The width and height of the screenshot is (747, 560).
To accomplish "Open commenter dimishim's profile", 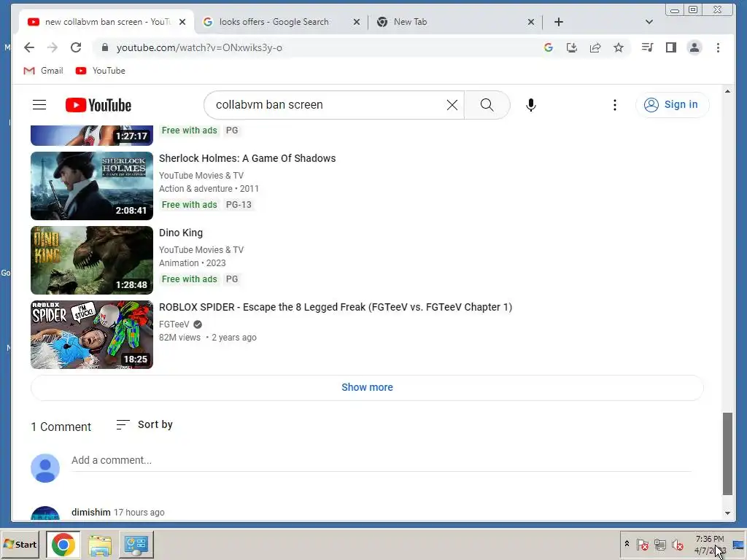I will pos(91,513).
